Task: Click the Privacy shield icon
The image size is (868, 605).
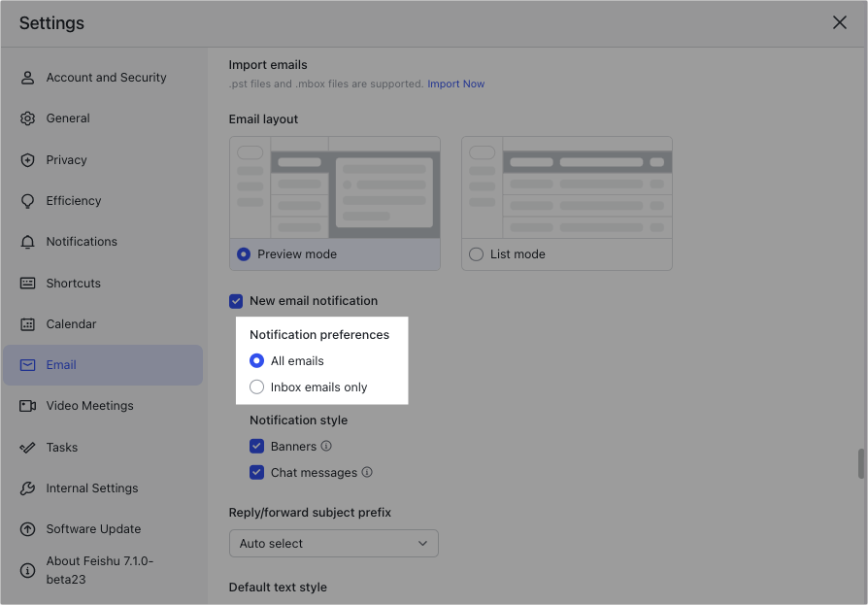Action: (28, 160)
